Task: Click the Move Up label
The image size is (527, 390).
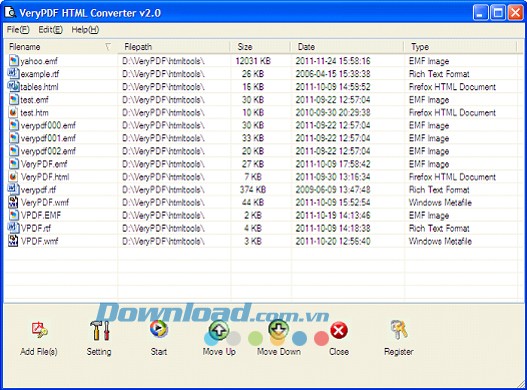Action: pos(219,352)
